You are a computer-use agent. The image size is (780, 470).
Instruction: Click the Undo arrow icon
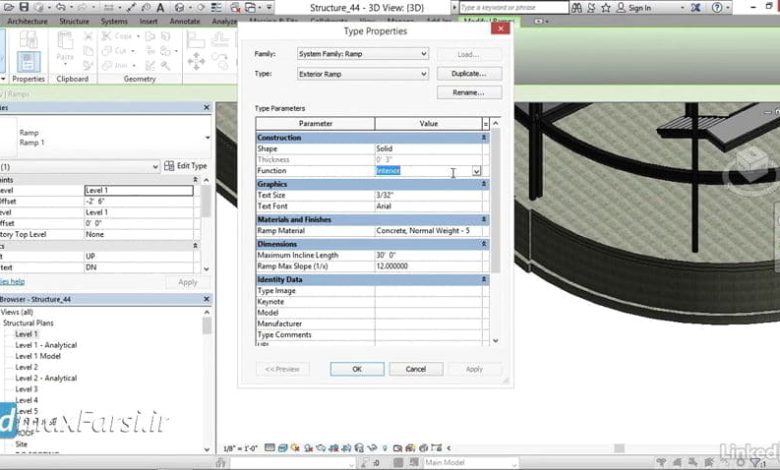click(x=60, y=7)
